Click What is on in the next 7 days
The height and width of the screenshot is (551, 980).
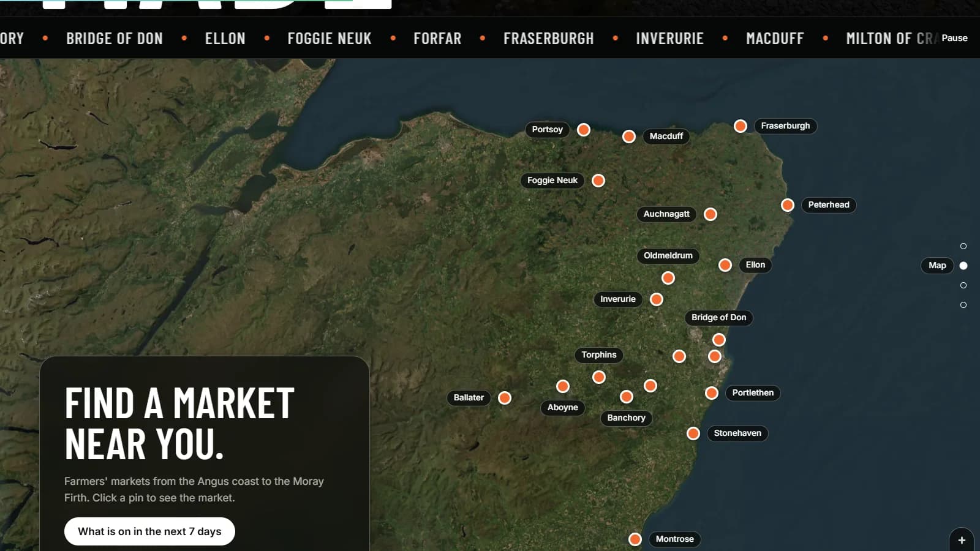tap(149, 531)
